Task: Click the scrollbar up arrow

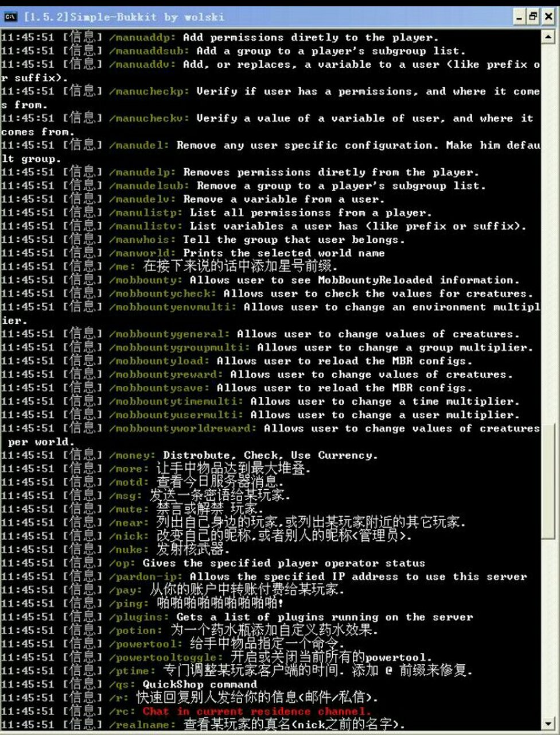Action: click(549, 38)
